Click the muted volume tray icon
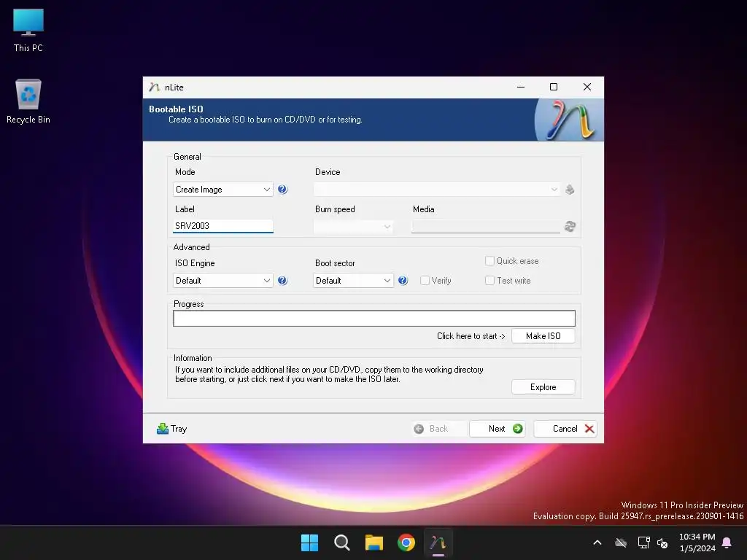This screenshot has height=560, width=747. coord(662,542)
